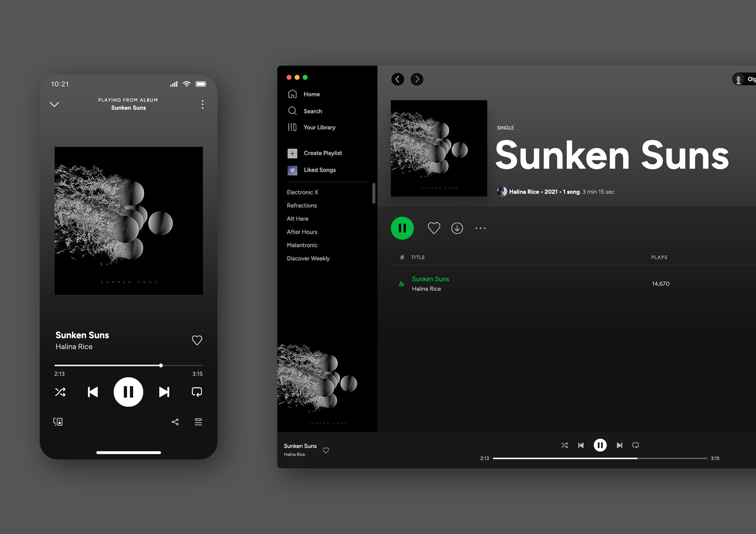Toggle repeat on the phone player
Image resolution: width=756 pixels, height=534 pixels.
pos(197,392)
